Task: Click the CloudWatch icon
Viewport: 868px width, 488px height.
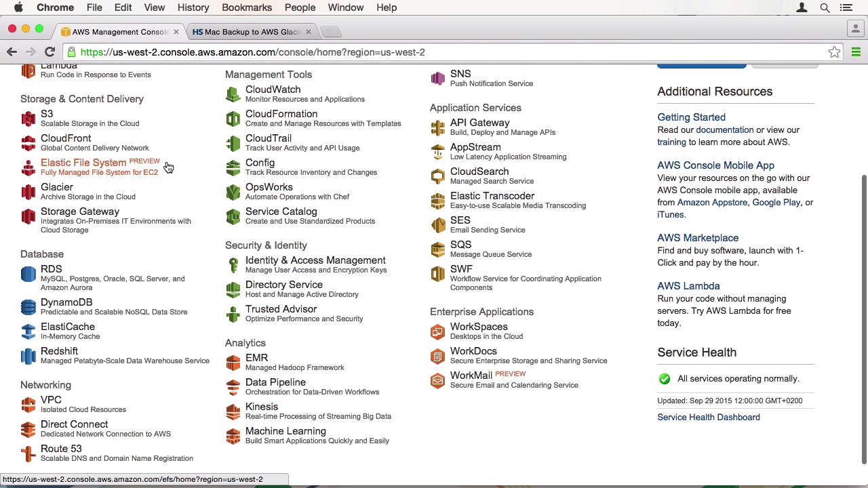Action: coord(233,94)
